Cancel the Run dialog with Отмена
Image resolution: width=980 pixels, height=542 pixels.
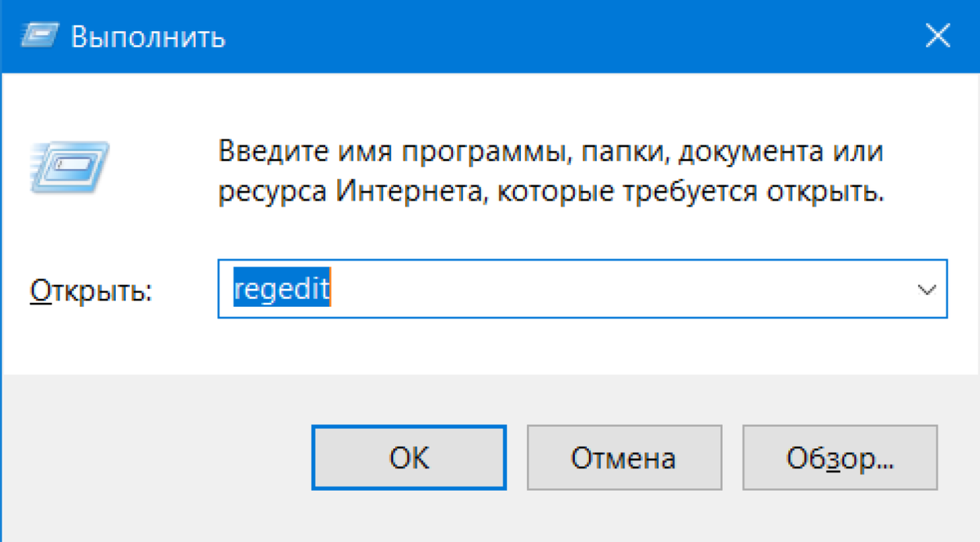click(x=625, y=458)
